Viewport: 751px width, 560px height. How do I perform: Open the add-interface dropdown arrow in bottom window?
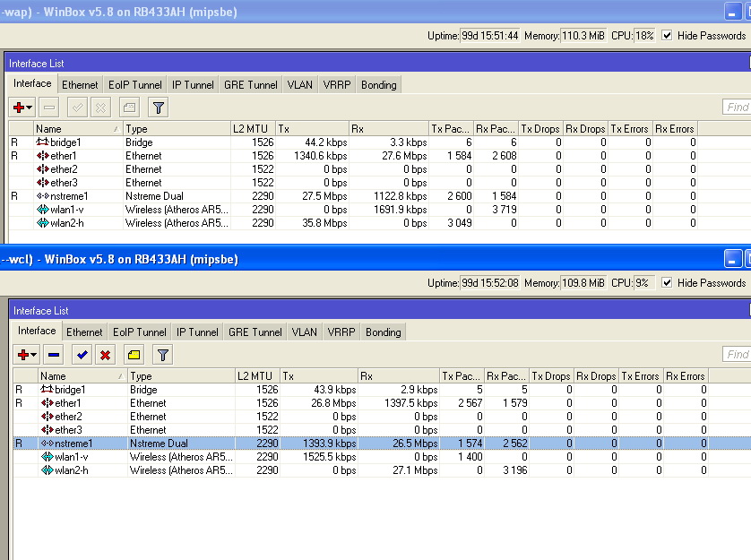click(x=33, y=355)
